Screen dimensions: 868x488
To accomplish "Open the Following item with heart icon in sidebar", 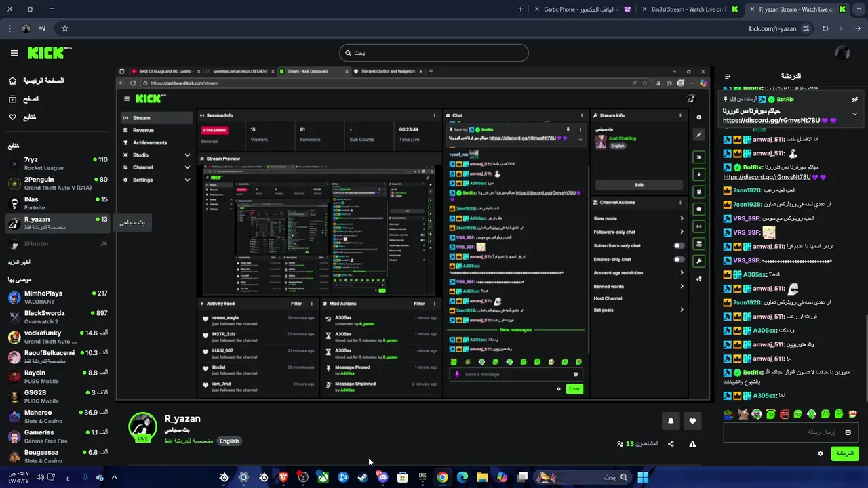I will tap(22, 117).
